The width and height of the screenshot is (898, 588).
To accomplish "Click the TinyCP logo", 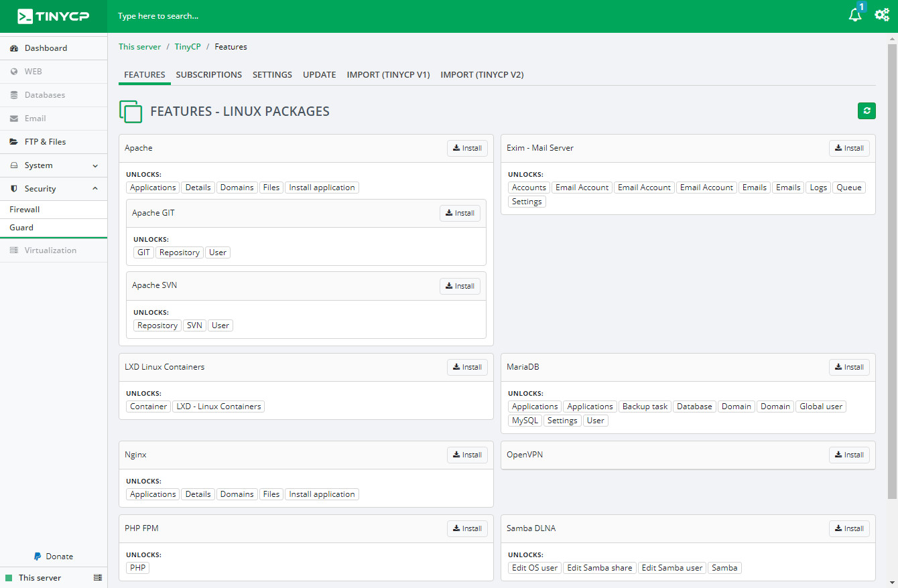I will [53, 16].
